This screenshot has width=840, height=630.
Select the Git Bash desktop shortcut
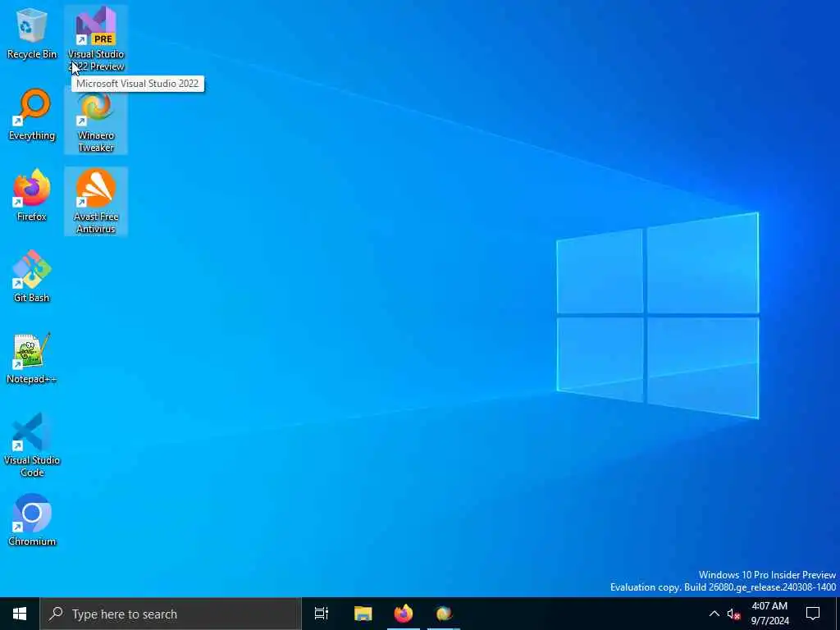coord(32,276)
